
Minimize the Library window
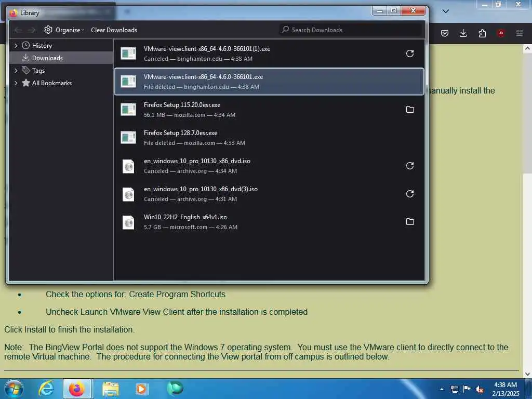click(380, 11)
